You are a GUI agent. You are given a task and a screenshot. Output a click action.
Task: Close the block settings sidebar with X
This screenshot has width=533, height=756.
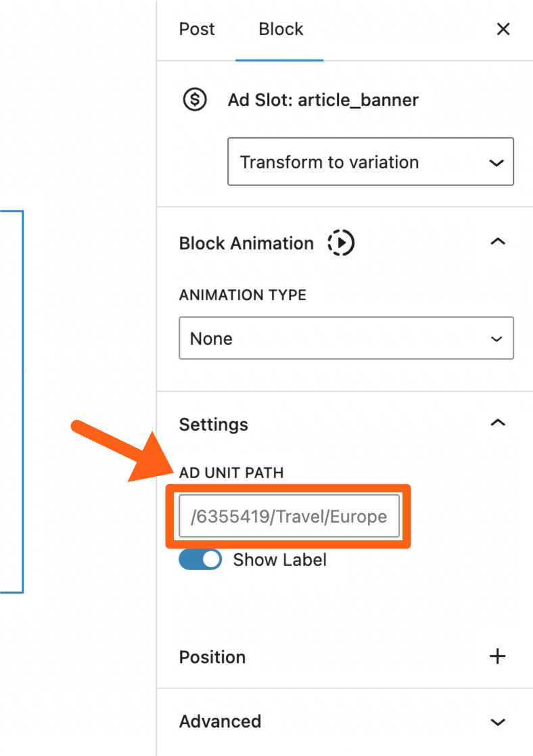point(503,29)
